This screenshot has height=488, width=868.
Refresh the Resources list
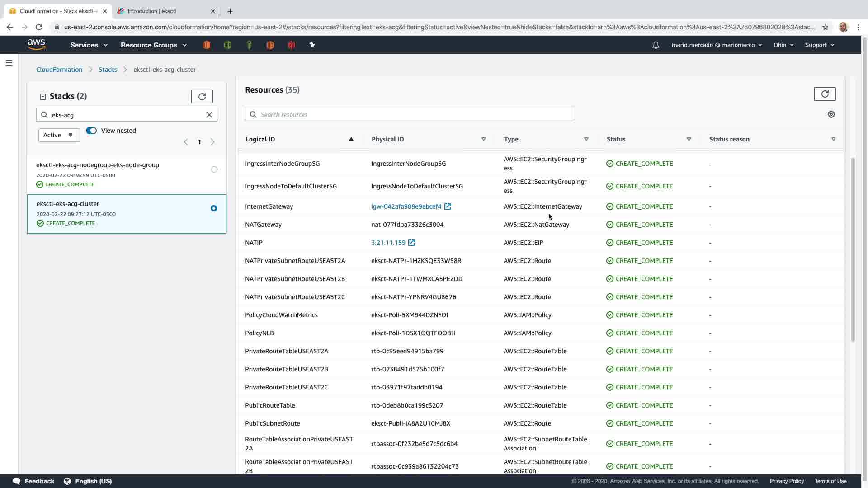click(x=825, y=94)
